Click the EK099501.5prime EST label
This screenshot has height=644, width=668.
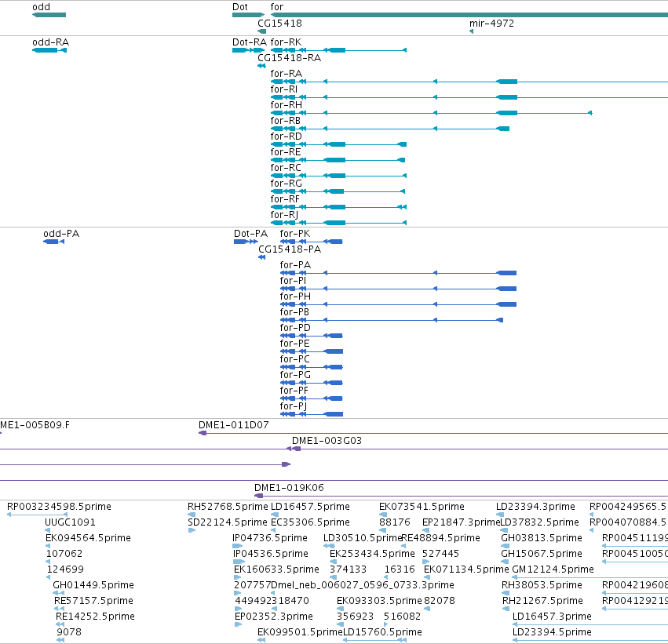click(x=301, y=632)
